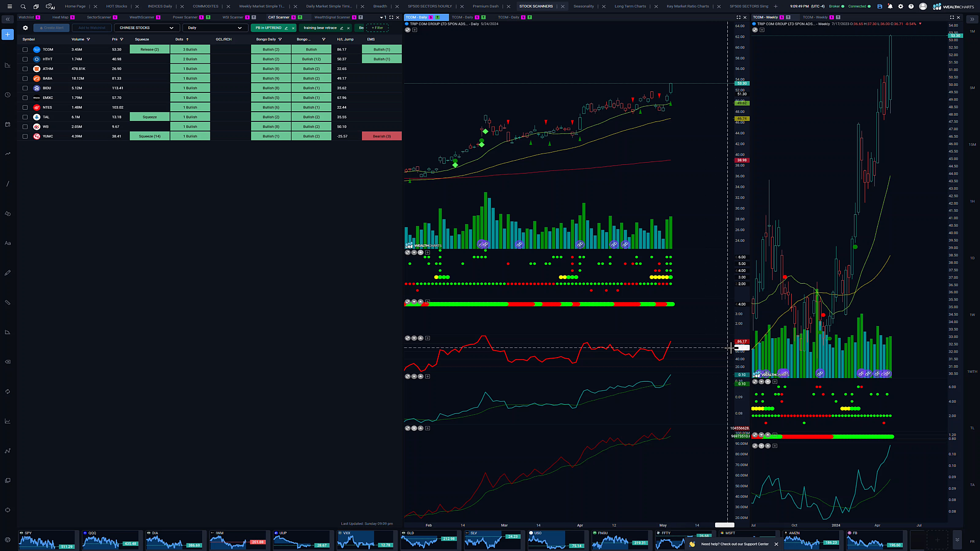
Task: Open the WealthScanner panel tab
Action: point(142,17)
